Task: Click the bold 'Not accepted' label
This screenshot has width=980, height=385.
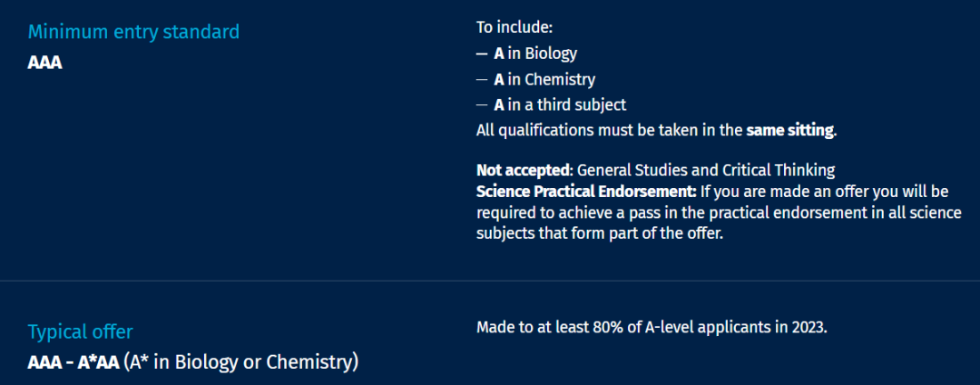Action: point(524,170)
